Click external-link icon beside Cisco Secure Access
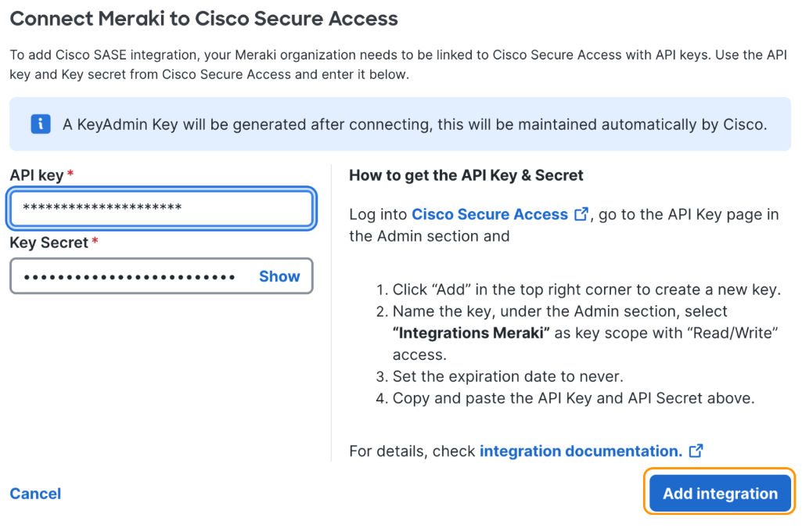 (x=581, y=214)
